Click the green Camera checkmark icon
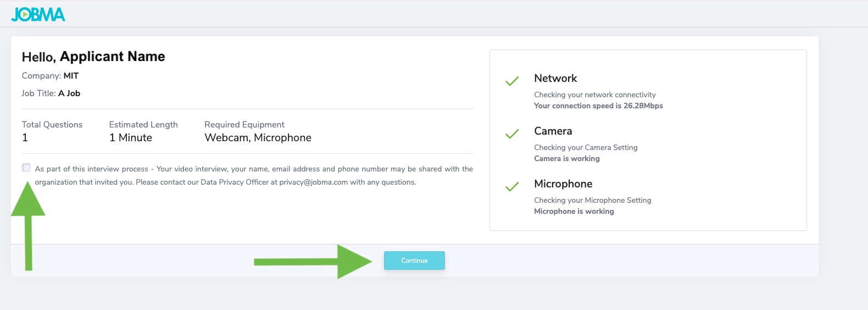Screen dimensions: 868x310 [512, 134]
